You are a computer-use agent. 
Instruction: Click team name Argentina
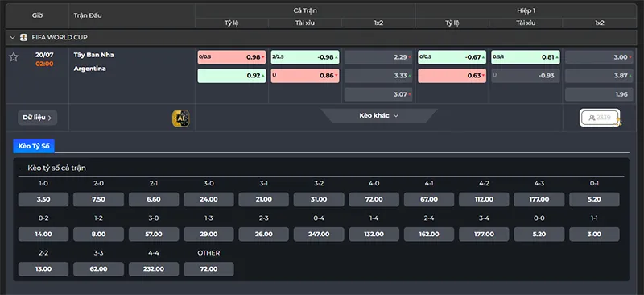click(90, 69)
